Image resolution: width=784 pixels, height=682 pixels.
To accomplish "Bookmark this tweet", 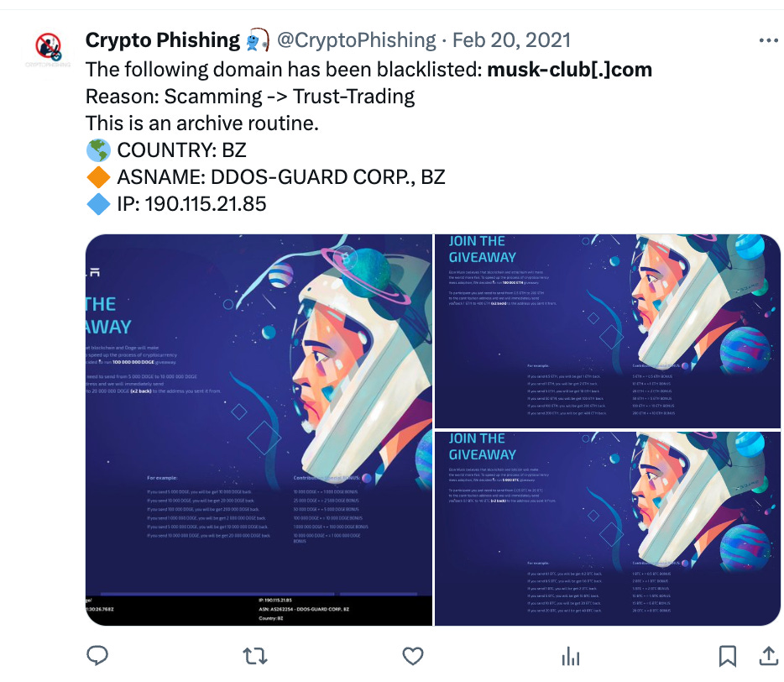I will 728,656.
